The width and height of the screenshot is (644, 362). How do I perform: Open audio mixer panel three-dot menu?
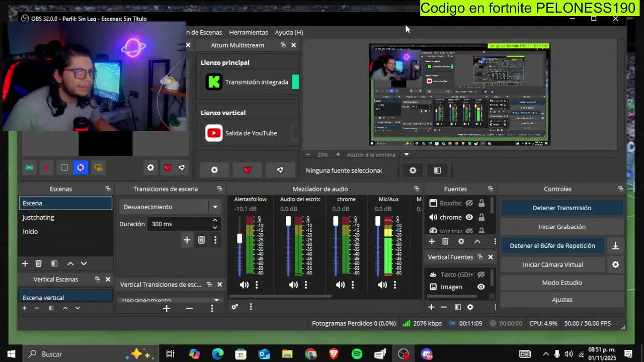251,307
